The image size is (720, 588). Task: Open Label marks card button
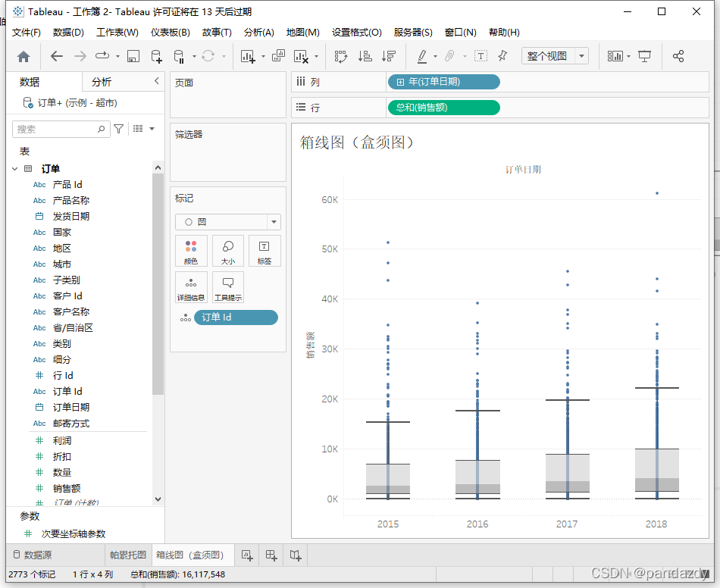265,251
